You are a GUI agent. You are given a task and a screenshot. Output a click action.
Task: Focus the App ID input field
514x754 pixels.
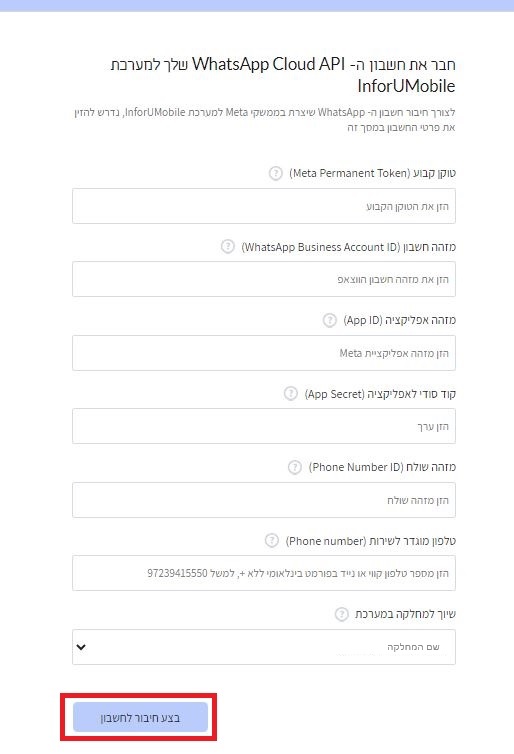[x=264, y=353]
